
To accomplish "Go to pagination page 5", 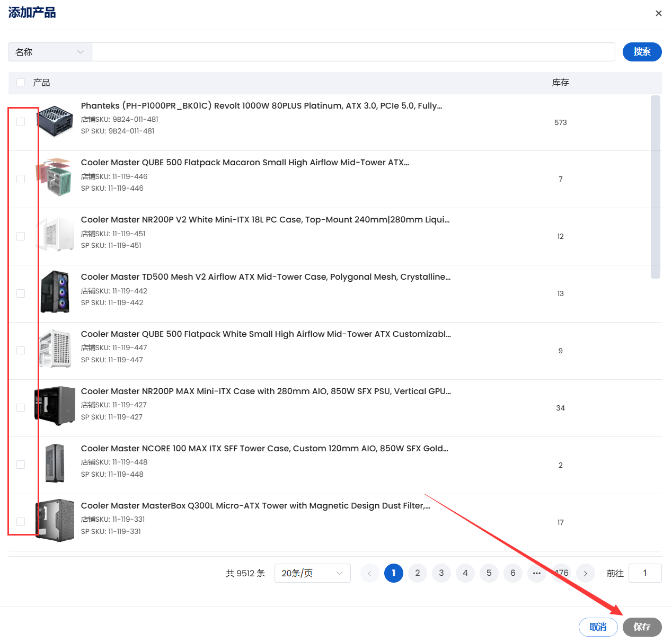I will [489, 573].
